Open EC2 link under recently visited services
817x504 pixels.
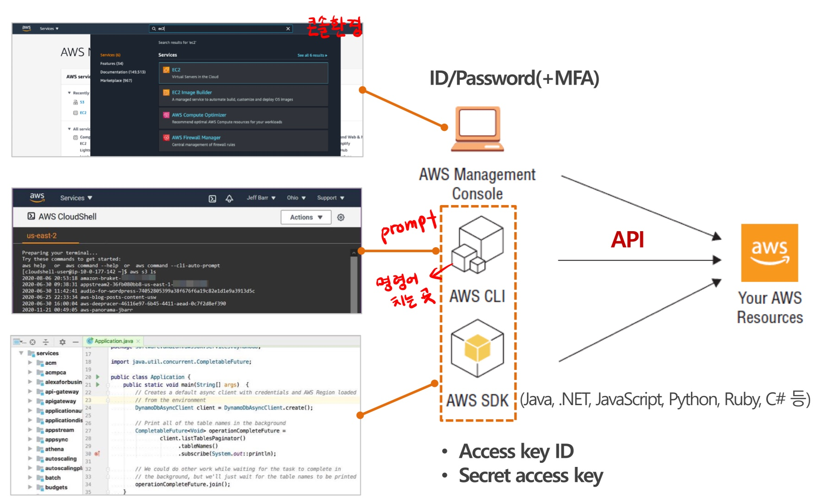click(83, 113)
